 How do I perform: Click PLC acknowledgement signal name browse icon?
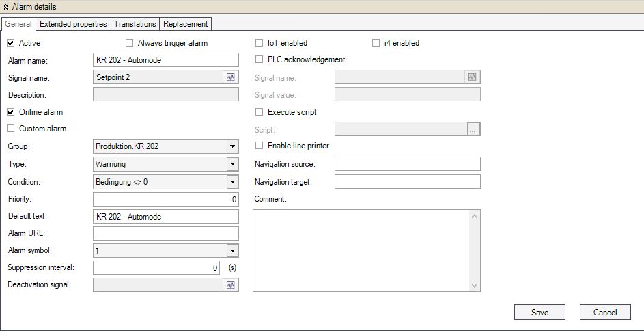473,77
